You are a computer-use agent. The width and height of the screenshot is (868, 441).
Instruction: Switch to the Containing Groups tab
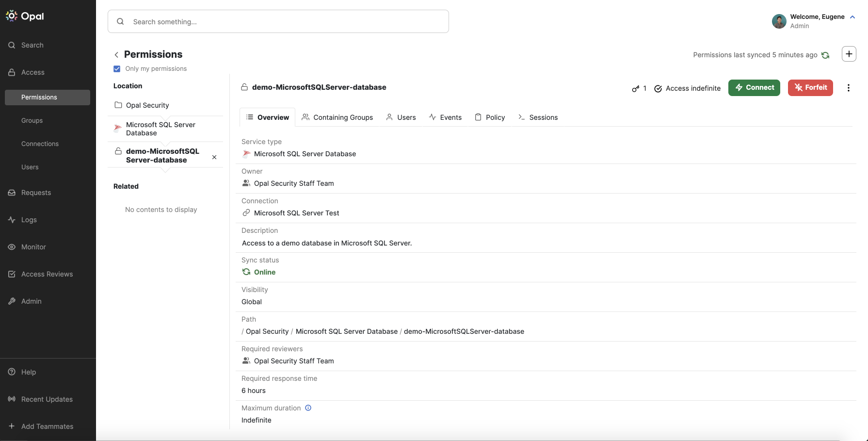[x=337, y=117]
